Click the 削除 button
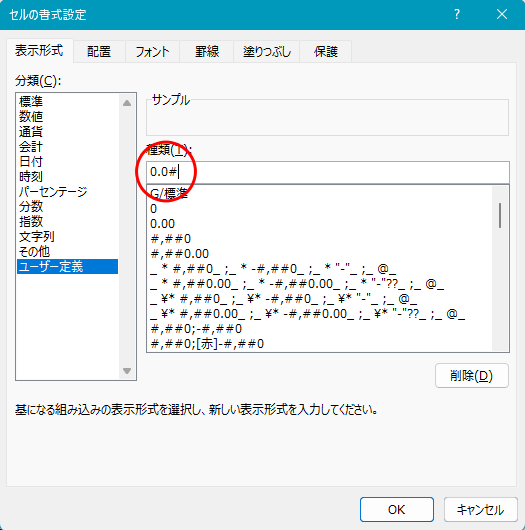The width and height of the screenshot is (525, 530). (472, 376)
